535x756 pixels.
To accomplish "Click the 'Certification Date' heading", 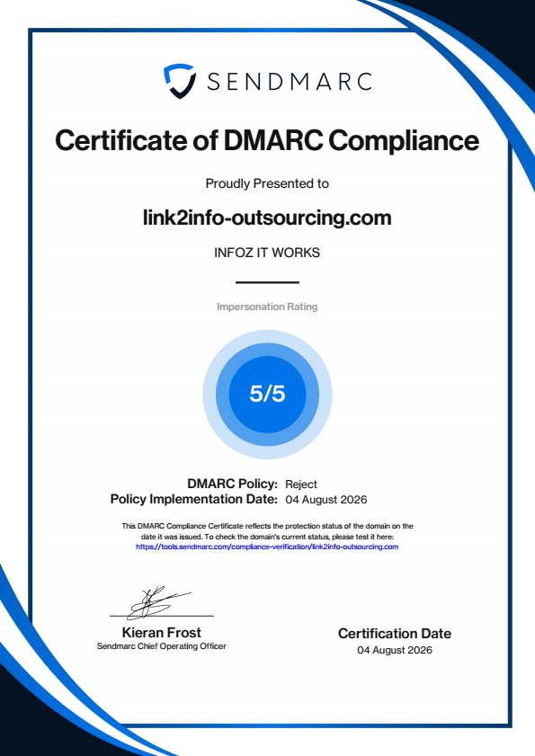I will pos(395,634).
